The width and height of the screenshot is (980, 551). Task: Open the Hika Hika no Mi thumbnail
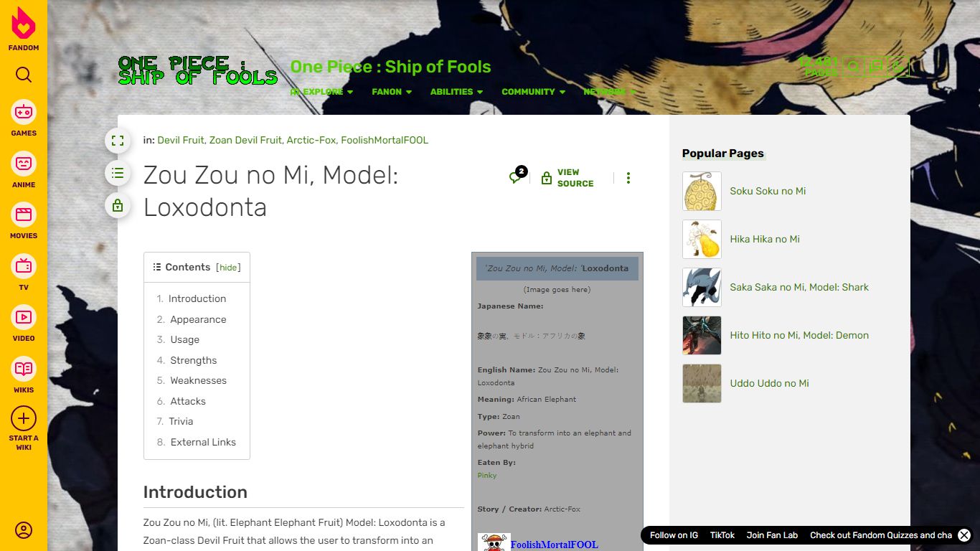pyautogui.click(x=702, y=239)
